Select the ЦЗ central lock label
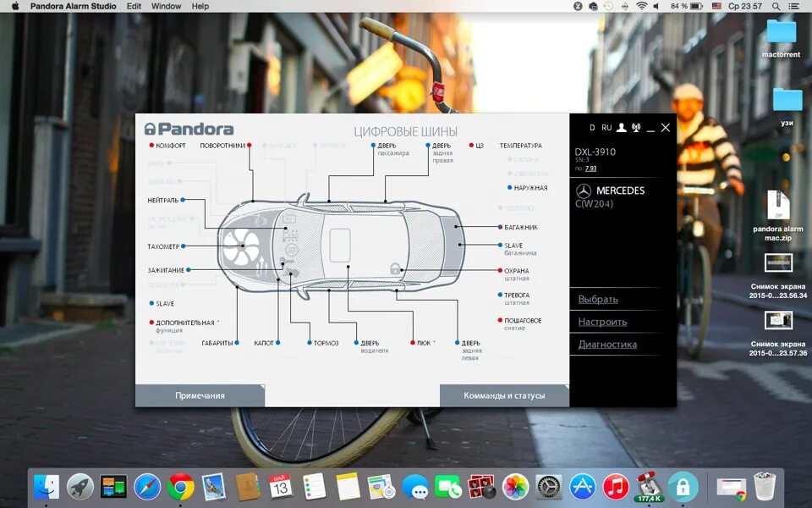Viewport: 812px width, 508px height. 480,146
